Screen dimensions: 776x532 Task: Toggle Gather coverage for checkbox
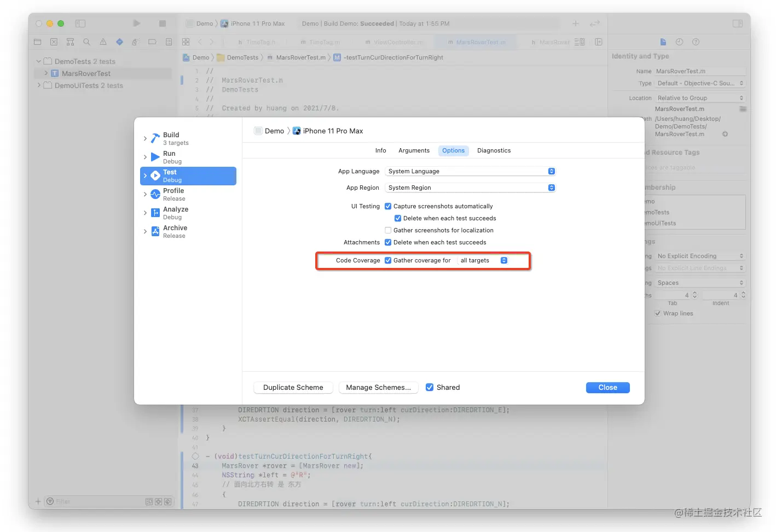[x=388, y=260]
